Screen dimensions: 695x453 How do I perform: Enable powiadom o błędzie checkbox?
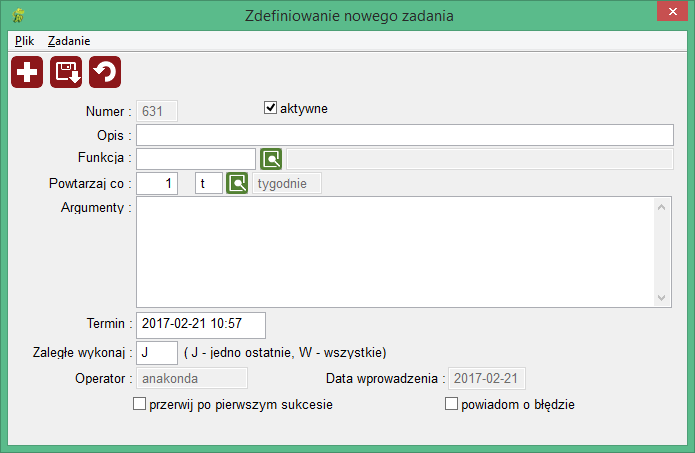point(451,404)
